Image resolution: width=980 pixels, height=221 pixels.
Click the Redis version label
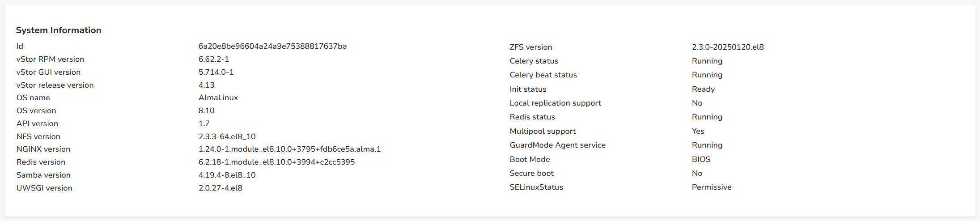click(41, 162)
